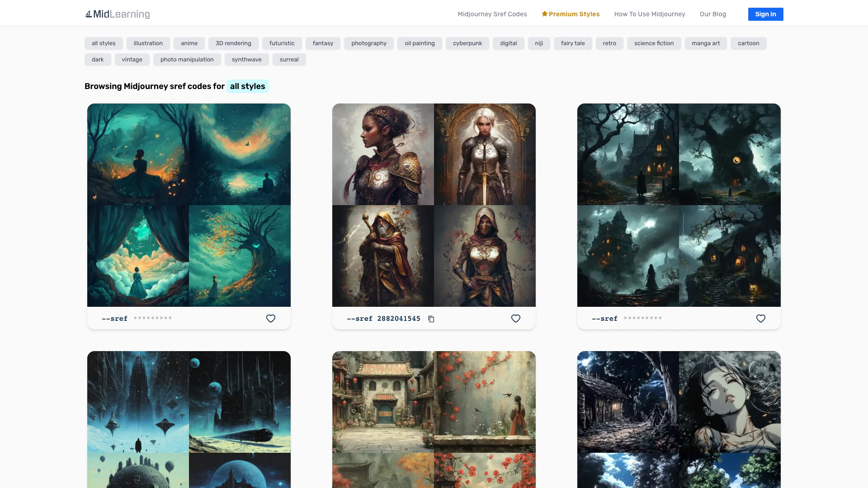This screenshot has height=488, width=868.
Task: Open How To Use Midjourney page
Action: (x=649, y=14)
